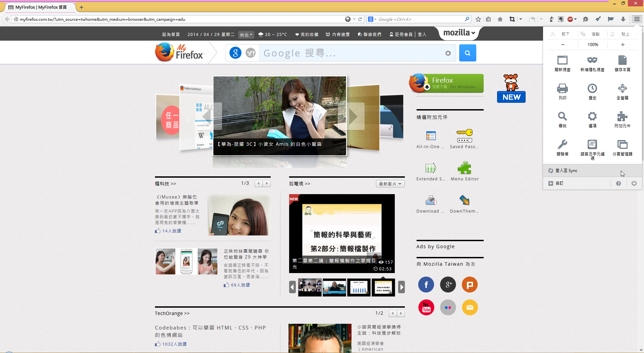Click the Flickr social icon
The height and width of the screenshot is (353, 644).
pos(448,307)
